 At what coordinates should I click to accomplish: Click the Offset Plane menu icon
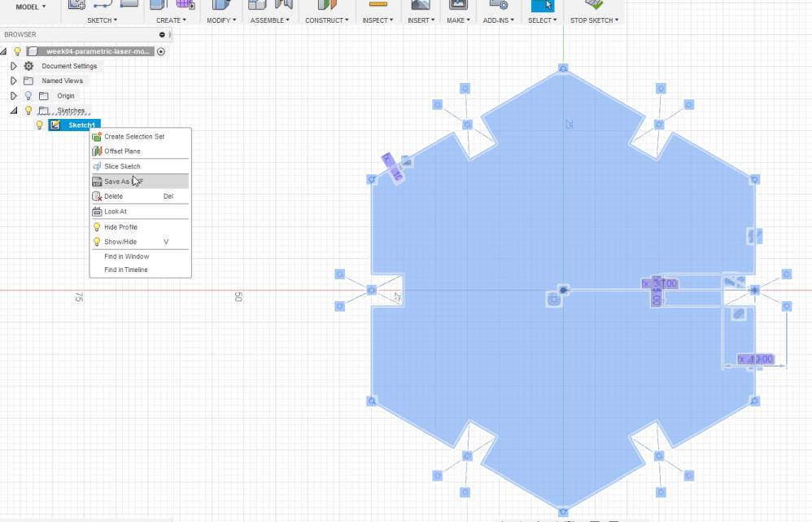(x=97, y=151)
